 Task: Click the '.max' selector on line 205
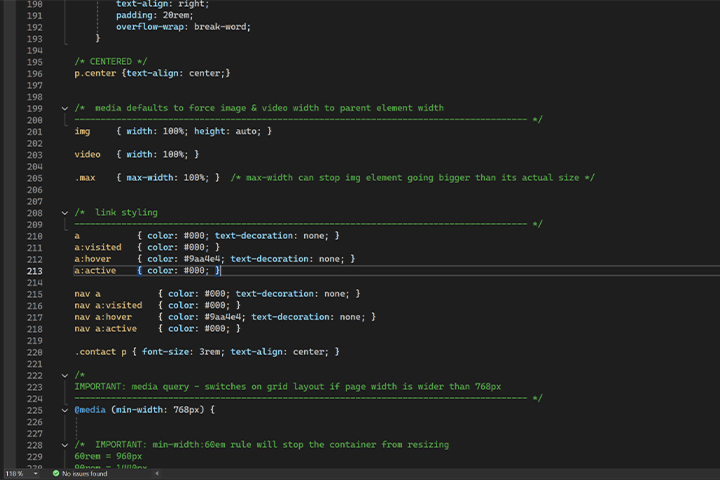[85, 178]
